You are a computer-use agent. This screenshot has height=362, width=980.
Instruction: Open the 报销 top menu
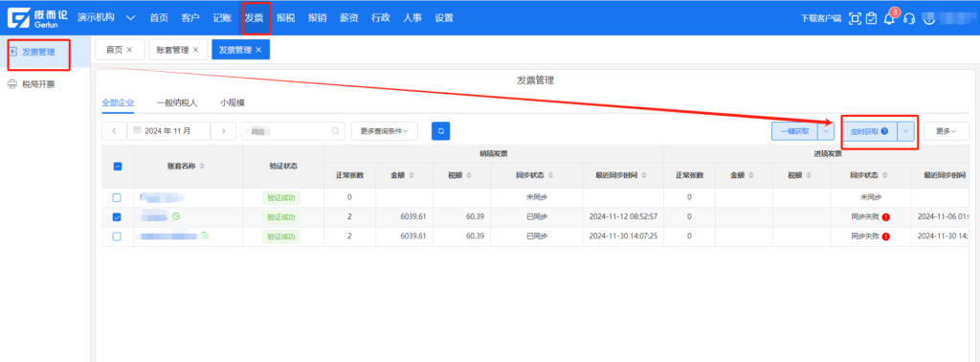click(x=318, y=17)
